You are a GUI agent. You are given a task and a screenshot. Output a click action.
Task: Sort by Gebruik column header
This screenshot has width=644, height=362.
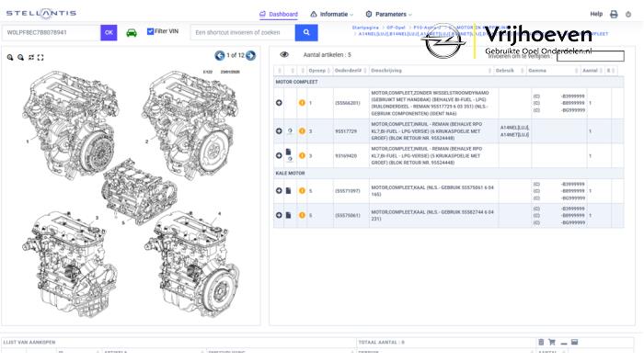510,71
